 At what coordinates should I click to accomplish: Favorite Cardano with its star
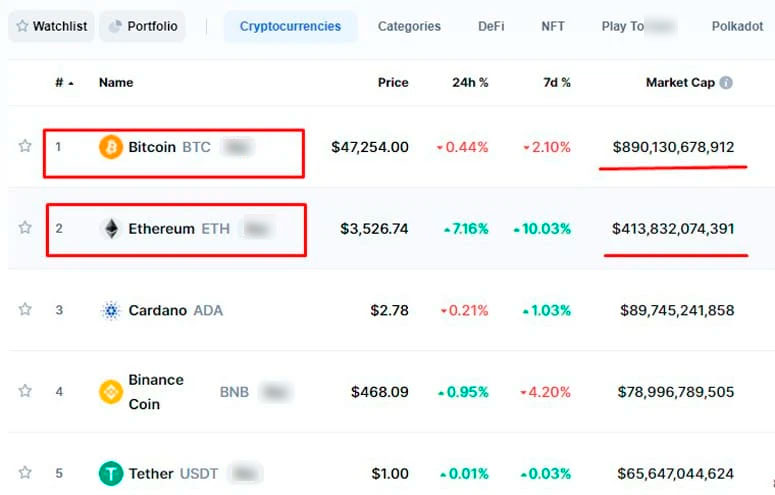click(25, 310)
